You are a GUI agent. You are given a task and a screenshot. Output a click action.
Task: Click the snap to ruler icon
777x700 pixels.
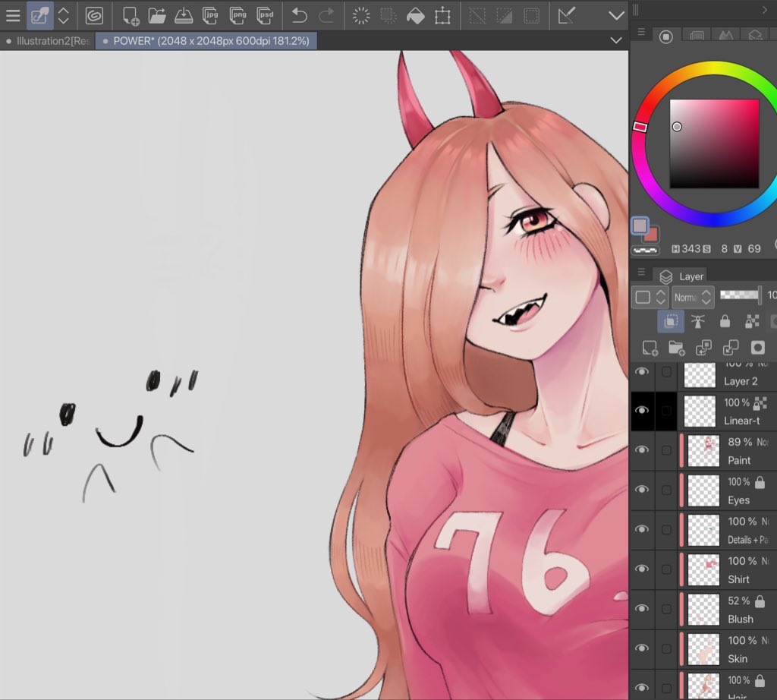[566, 16]
